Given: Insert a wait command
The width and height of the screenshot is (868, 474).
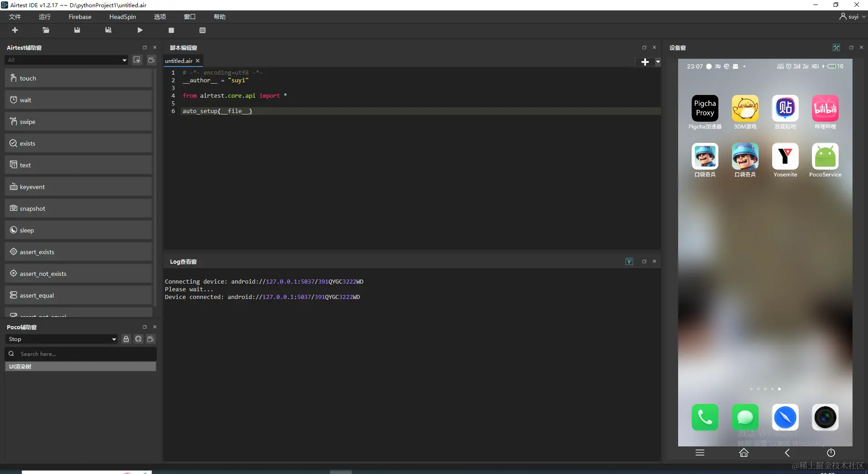Looking at the screenshot, I should click(79, 100).
